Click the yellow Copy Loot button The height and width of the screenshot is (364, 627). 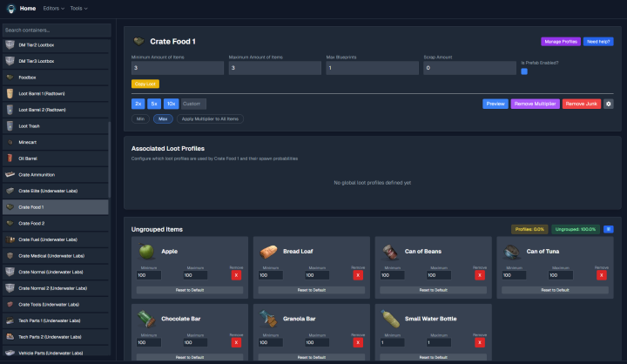tap(145, 84)
